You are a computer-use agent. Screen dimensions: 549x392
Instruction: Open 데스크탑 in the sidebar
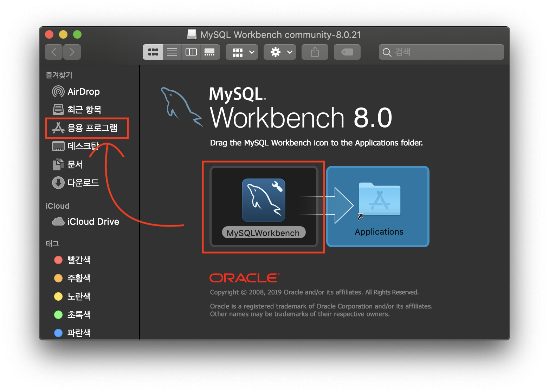[x=75, y=146]
